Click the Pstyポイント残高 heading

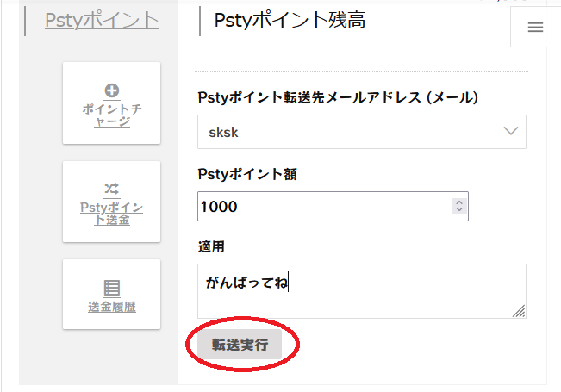[x=290, y=20]
